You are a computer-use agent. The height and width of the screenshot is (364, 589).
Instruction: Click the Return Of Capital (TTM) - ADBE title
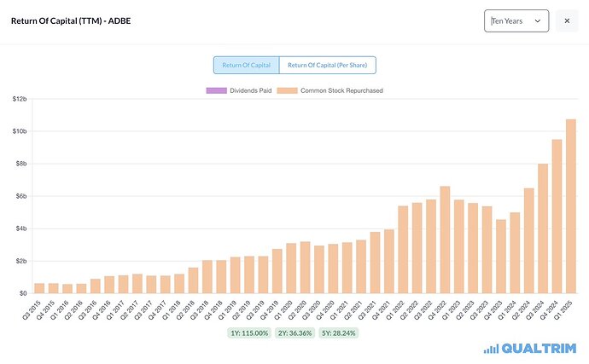(x=71, y=21)
